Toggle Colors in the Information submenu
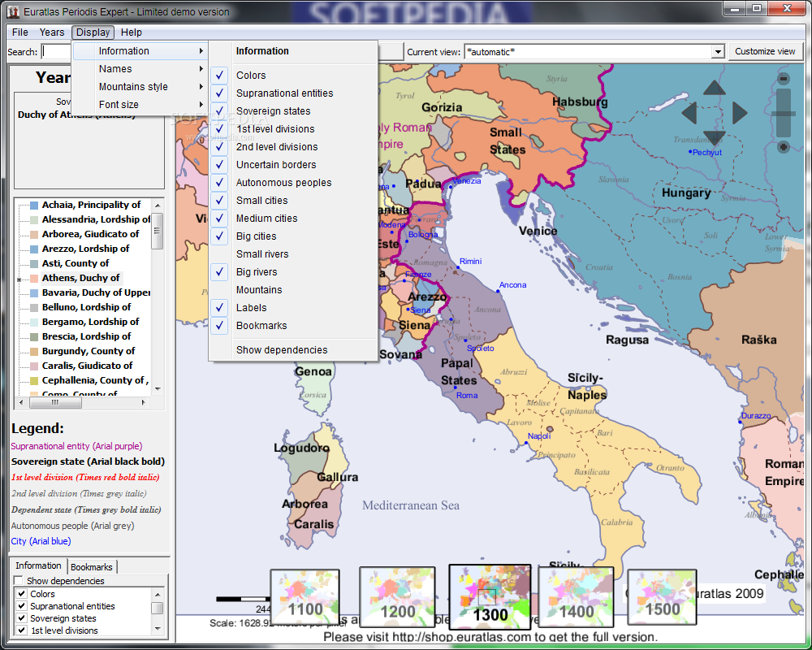Image resolution: width=812 pixels, height=650 pixels. 293,76
